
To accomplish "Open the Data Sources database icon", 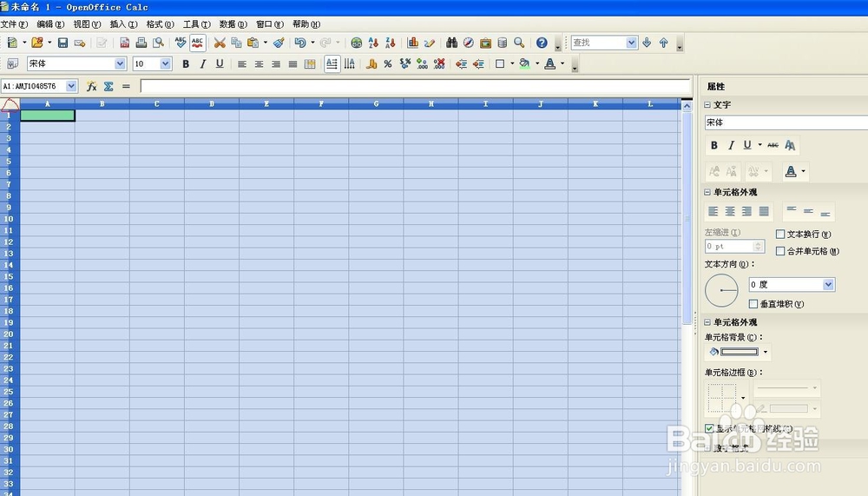I will pos(502,43).
